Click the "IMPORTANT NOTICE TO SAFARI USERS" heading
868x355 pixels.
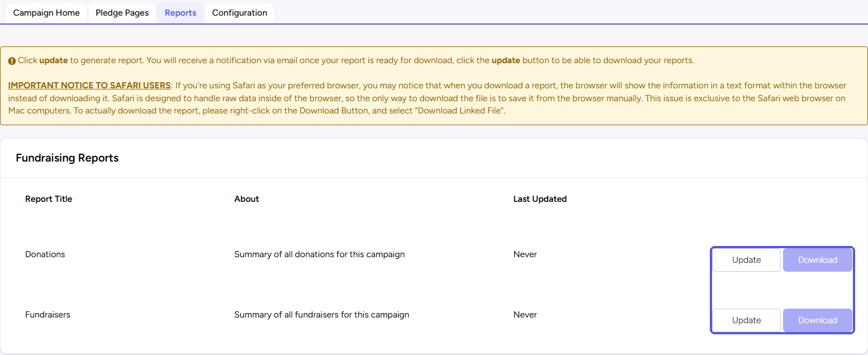click(x=89, y=86)
